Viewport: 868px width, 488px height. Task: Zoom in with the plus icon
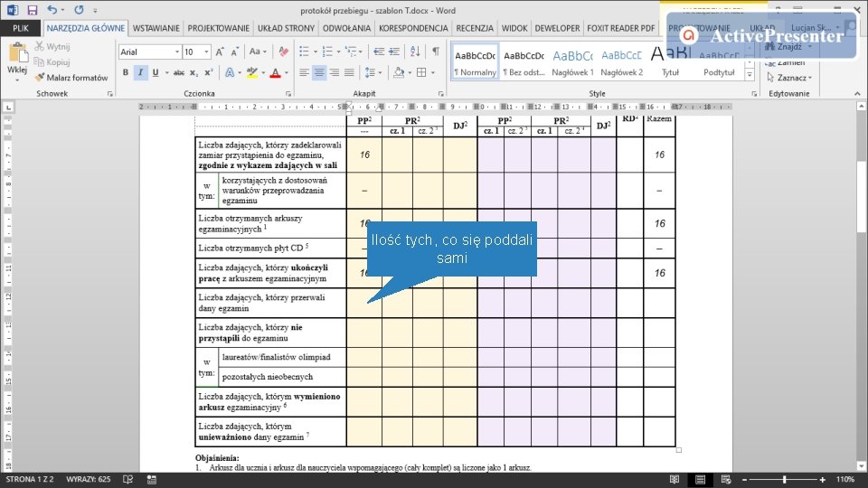tap(823, 480)
